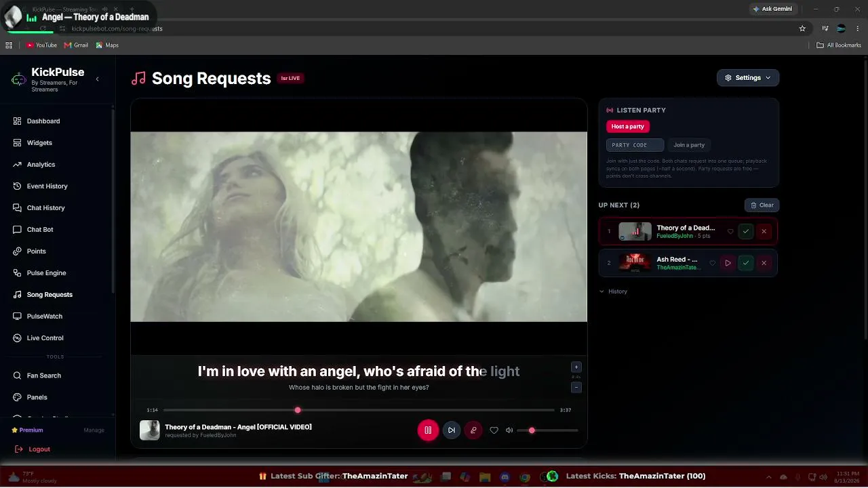
Task: Bookmark this page with the star icon
Action: coord(802,28)
